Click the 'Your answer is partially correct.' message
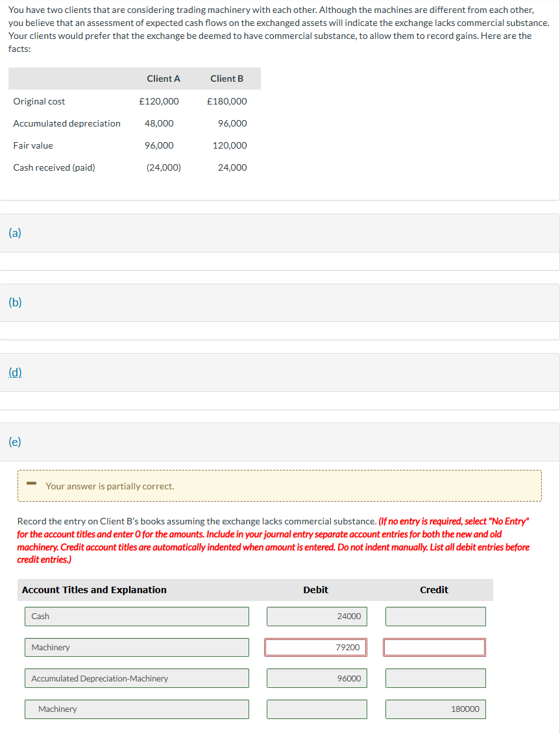The width and height of the screenshot is (560, 734). (110, 486)
